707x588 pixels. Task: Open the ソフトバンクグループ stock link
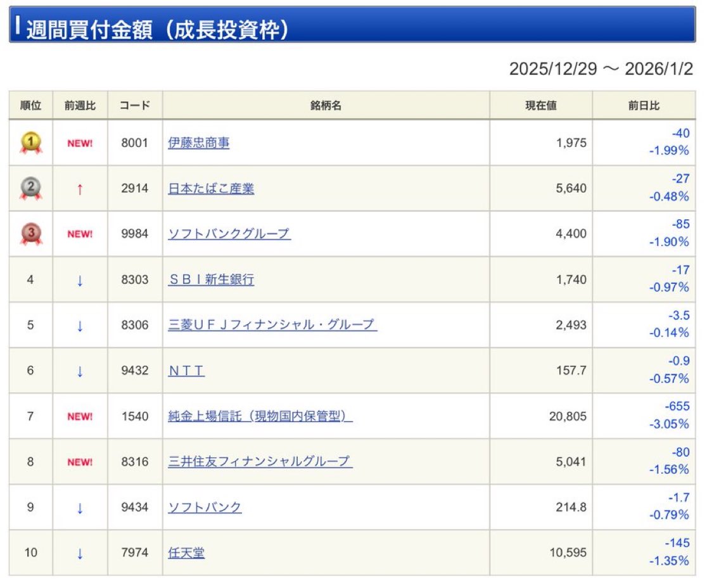pyautogui.click(x=229, y=233)
